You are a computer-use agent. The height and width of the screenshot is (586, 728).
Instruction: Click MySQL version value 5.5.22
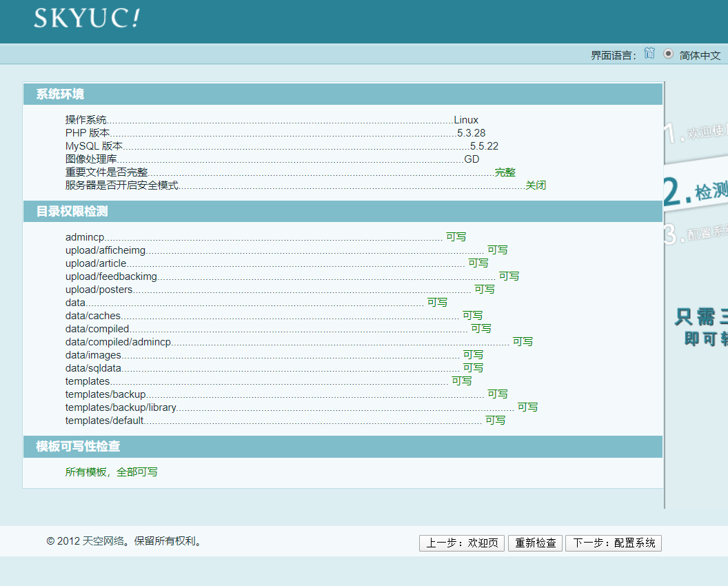pyautogui.click(x=484, y=145)
